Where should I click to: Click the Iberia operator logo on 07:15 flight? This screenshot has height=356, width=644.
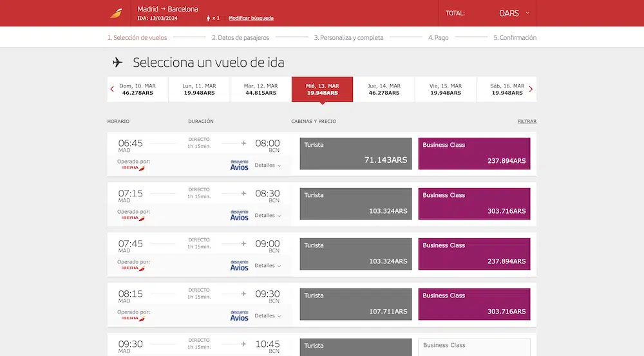(133, 218)
